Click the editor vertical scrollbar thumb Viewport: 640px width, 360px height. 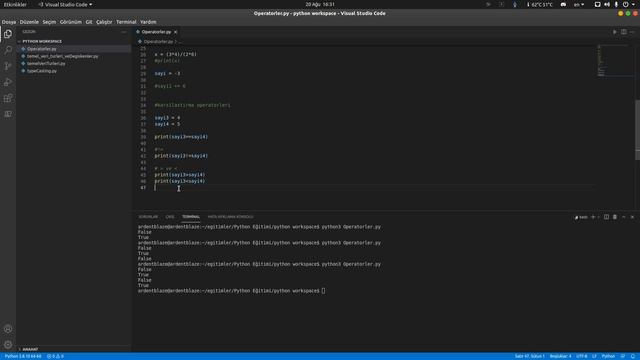pyautogui.click(x=638, y=130)
